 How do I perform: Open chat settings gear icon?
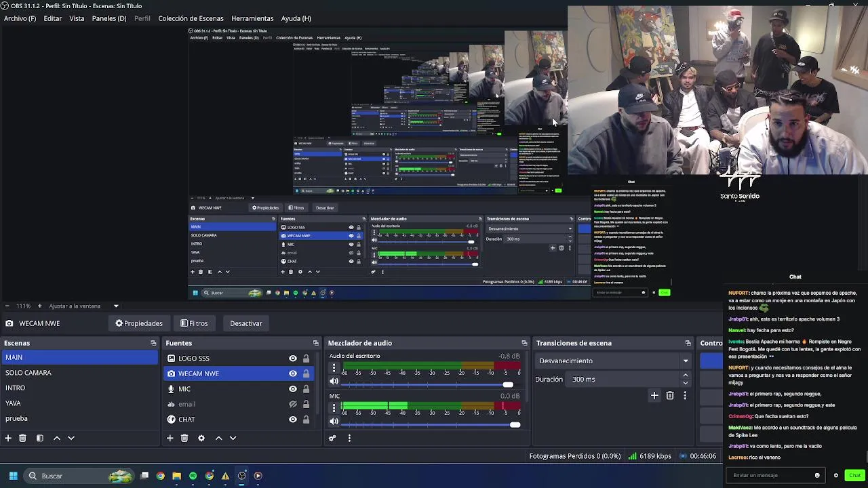click(836, 475)
